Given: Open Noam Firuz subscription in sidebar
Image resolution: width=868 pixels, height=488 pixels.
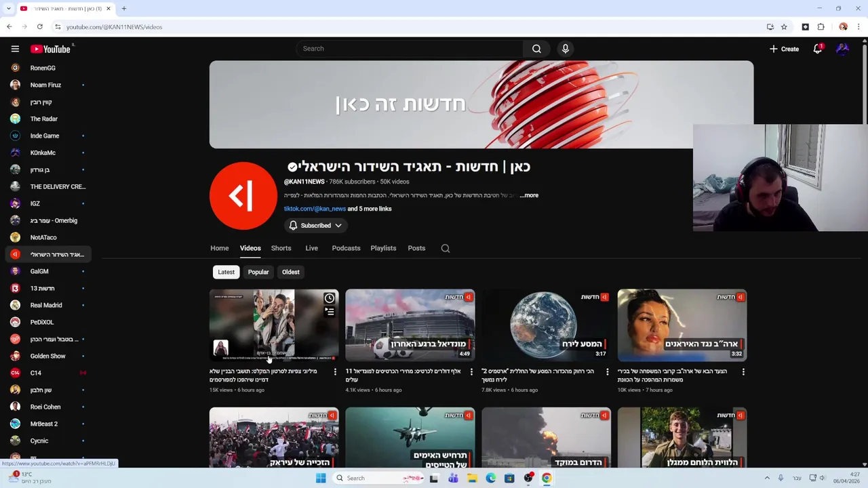Looking at the screenshot, I should [x=47, y=85].
